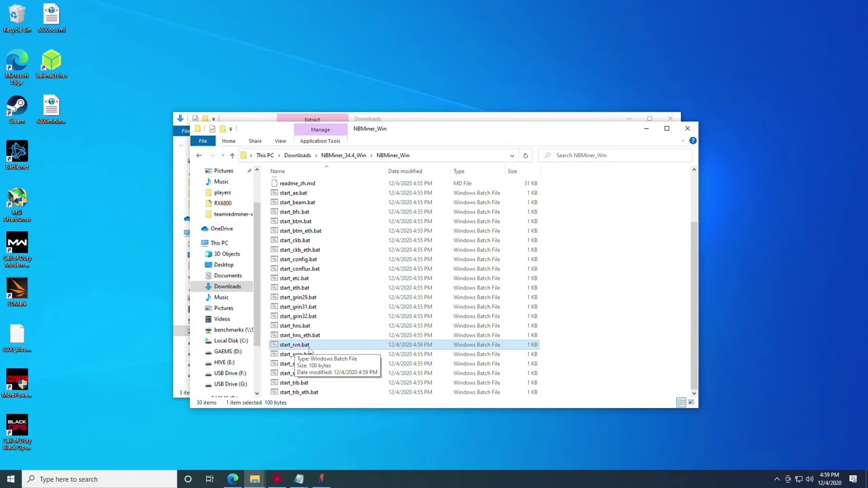Open Explorer help question mark icon

pyautogui.click(x=692, y=140)
